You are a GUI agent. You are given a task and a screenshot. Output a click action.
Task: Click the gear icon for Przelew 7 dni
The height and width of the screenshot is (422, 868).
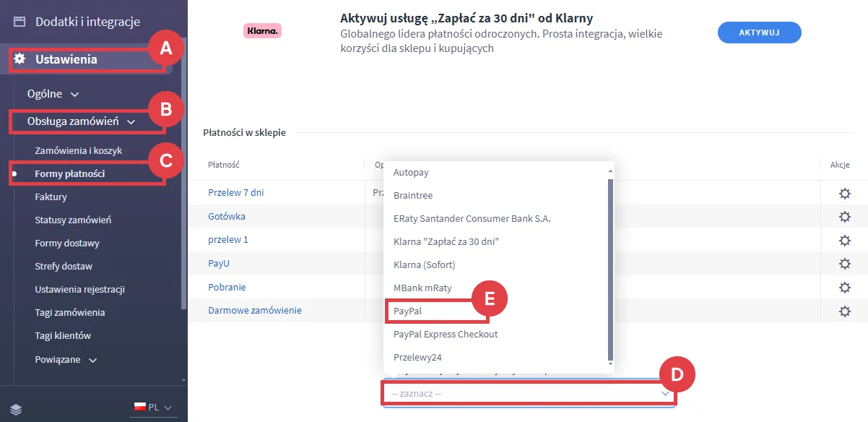click(x=844, y=194)
